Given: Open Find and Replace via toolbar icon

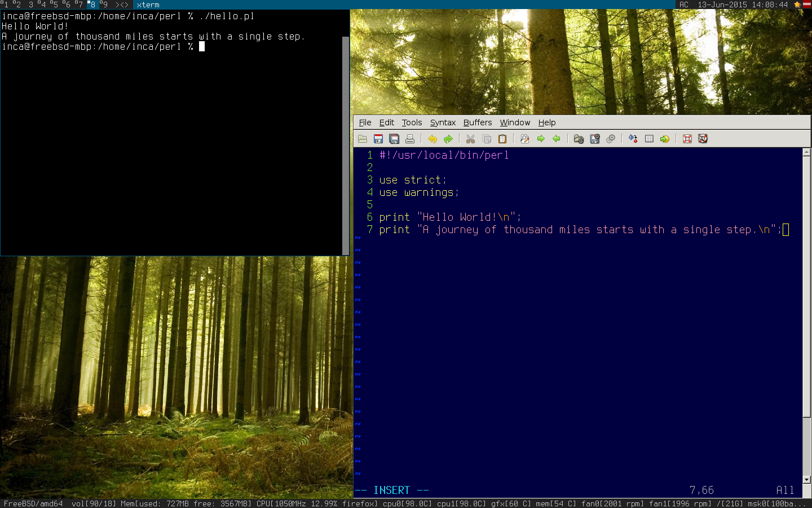Looking at the screenshot, I should (x=524, y=139).
